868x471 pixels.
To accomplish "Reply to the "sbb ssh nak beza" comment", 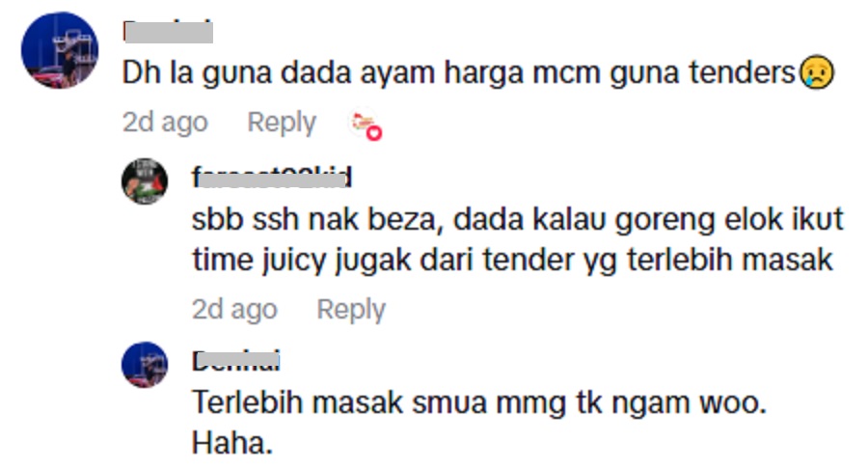I will [351, 309].
